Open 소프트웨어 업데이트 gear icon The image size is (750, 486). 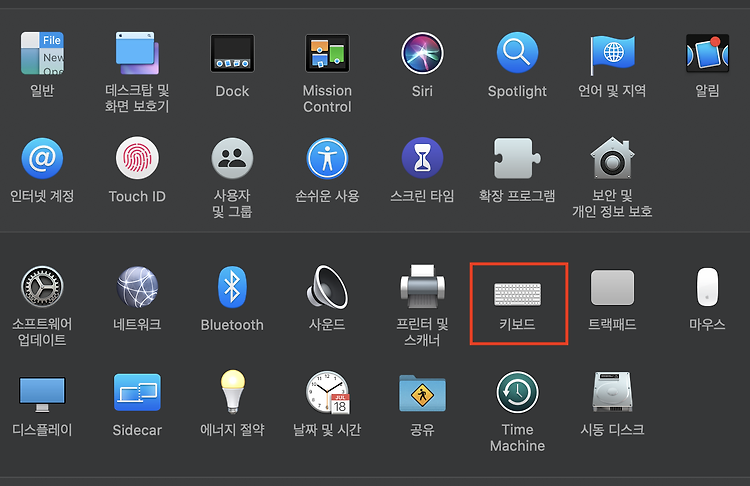point(42,287)
